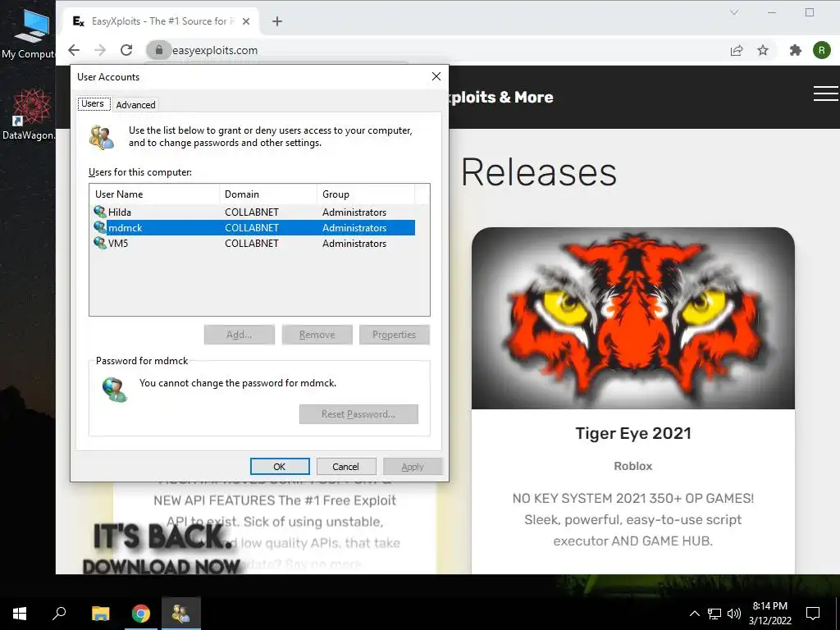Open the volume tray icon
This screenshot has width=840, height=630.
tap(734, 614)
